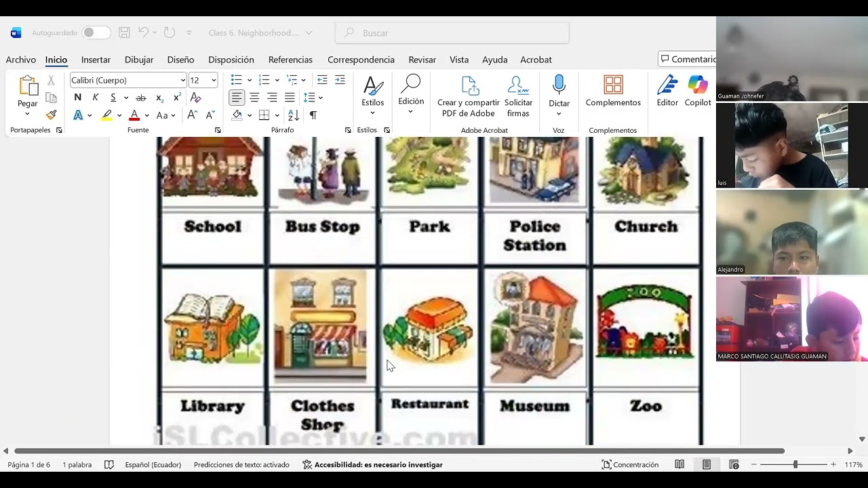Switch to the Acrobat tab
The height and width of the screenshot is (488, 868).
coord(536,60)
